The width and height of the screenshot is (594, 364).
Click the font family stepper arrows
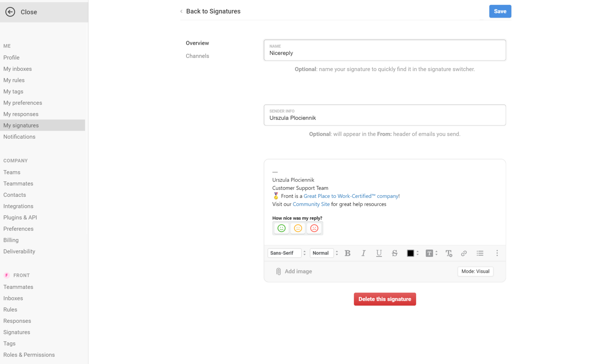click(304, 253)
